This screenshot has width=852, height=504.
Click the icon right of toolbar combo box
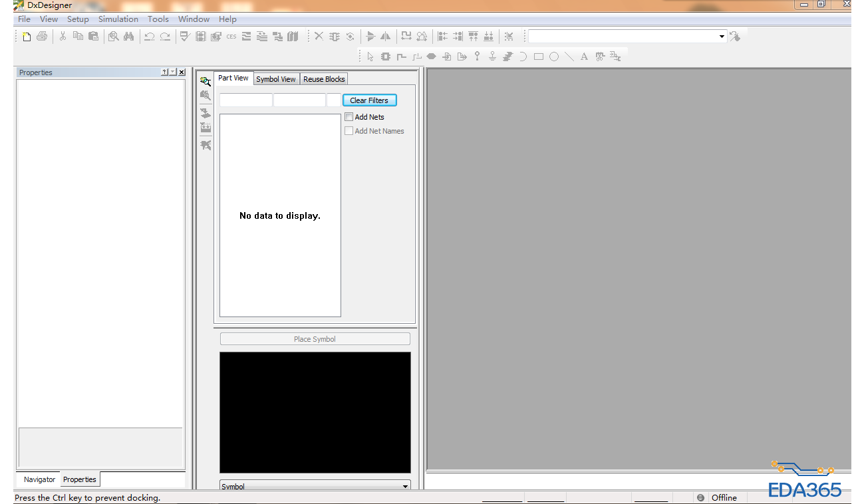(x=734, y=37)
